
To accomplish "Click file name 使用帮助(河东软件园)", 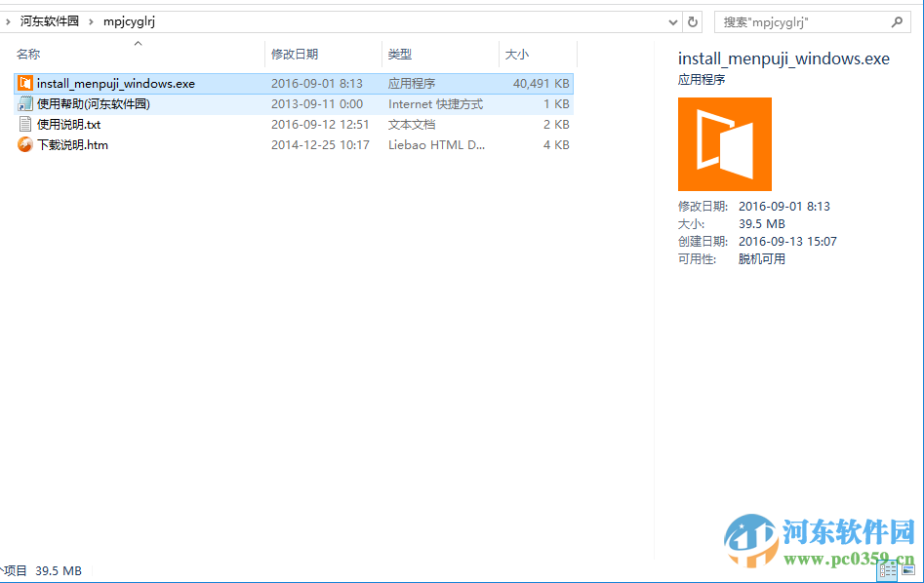I will pos(94,104).
